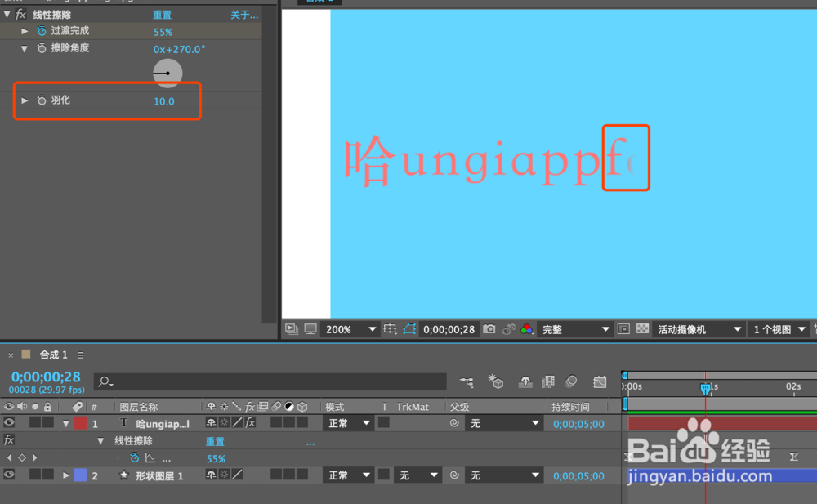Go to previous keyframe arrow

[x=9, y=457]
